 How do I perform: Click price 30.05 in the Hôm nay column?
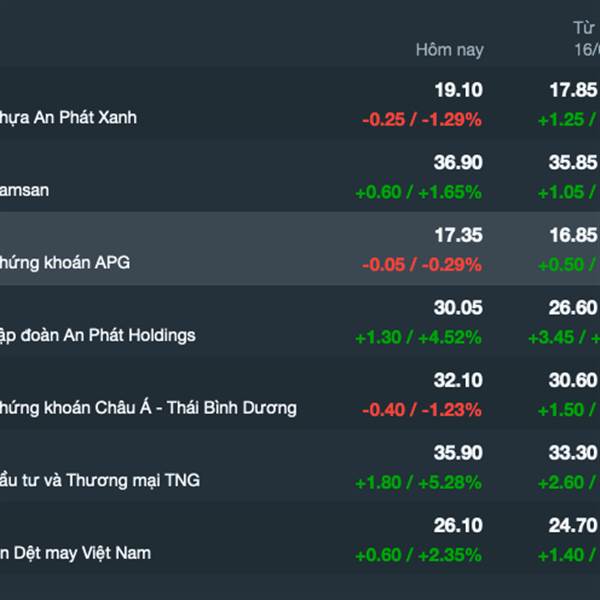point(458,308)
